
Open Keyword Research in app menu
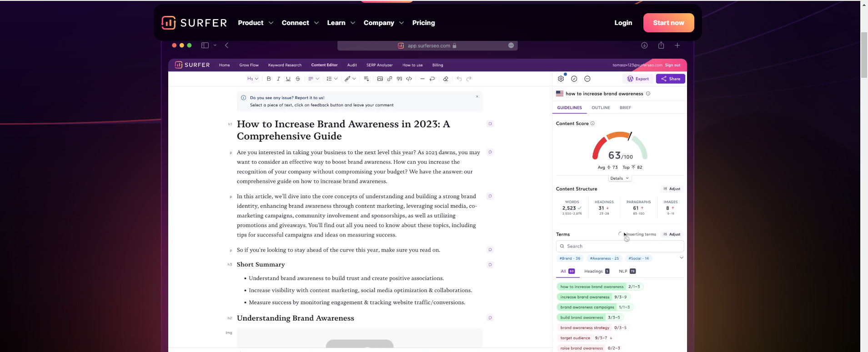pyautogui.click(x=285, y=65)
